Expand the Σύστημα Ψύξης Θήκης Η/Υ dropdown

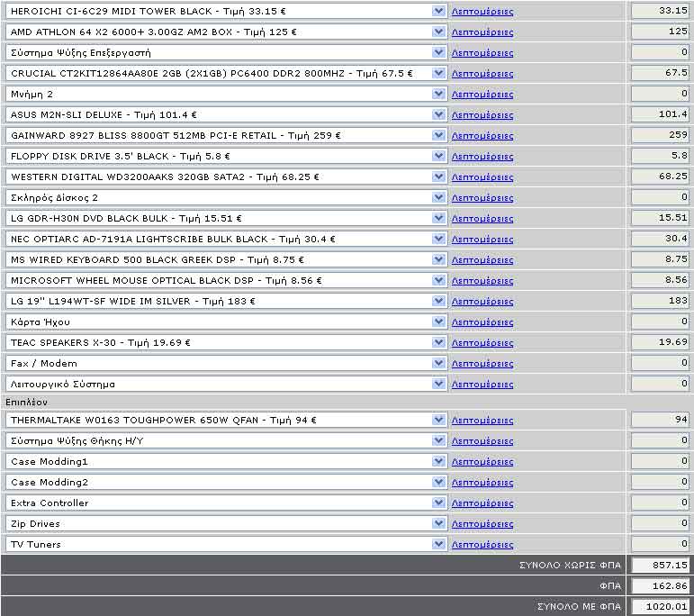(x=226, y=440)
